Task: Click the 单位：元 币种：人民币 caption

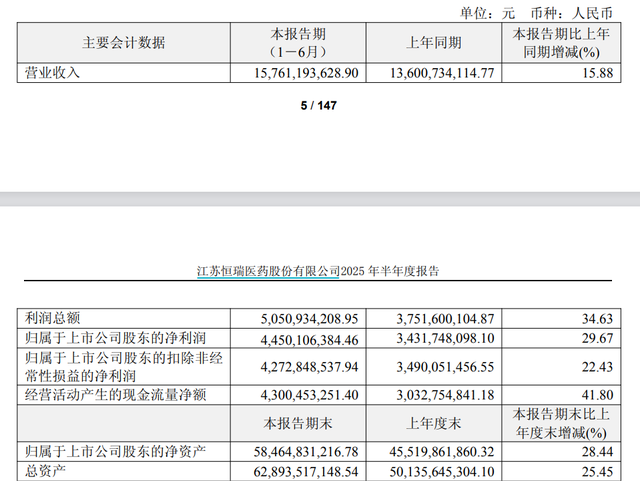Action: click(536, 13)
